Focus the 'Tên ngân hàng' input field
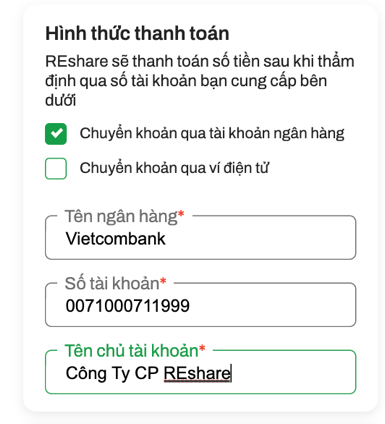Viewport: 385px width, 424px height. 200,237
